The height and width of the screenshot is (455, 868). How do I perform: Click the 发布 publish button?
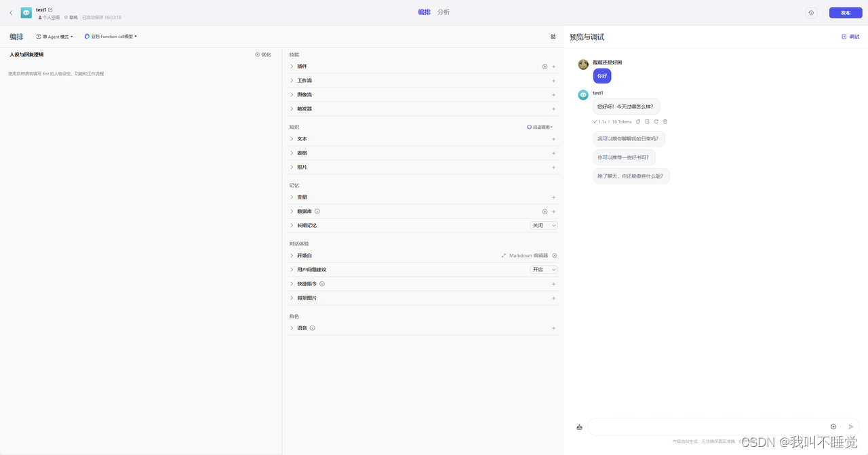tap(845, 13)
